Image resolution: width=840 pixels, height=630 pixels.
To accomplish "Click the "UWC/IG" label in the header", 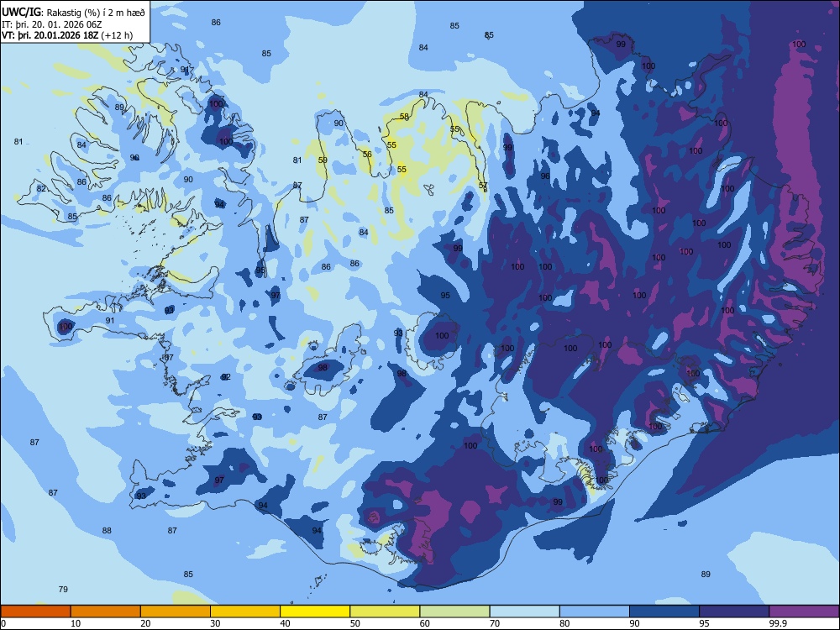I will point(21,13).
